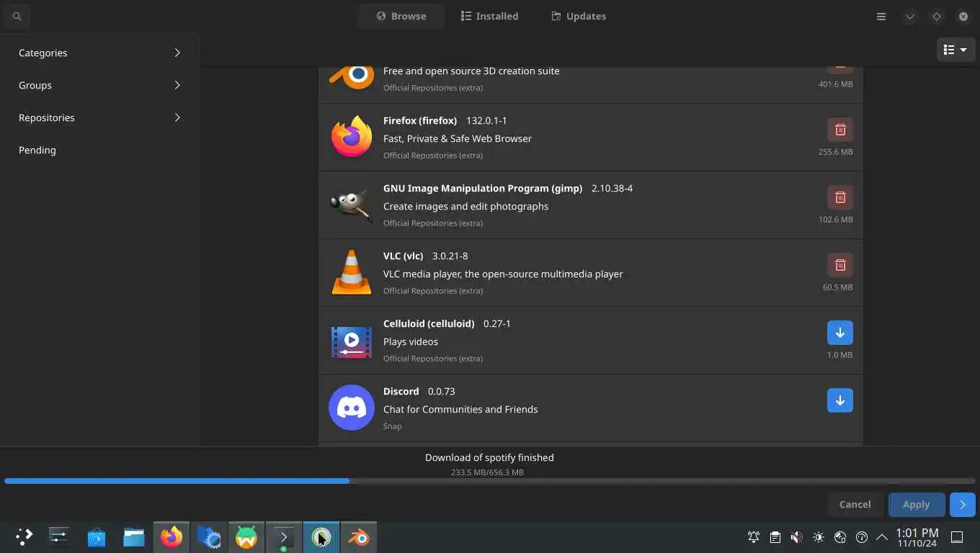The width and height of the screenshot is (980, 553).
Task: Switch to the Browse tab
Action: coord(401,16)
